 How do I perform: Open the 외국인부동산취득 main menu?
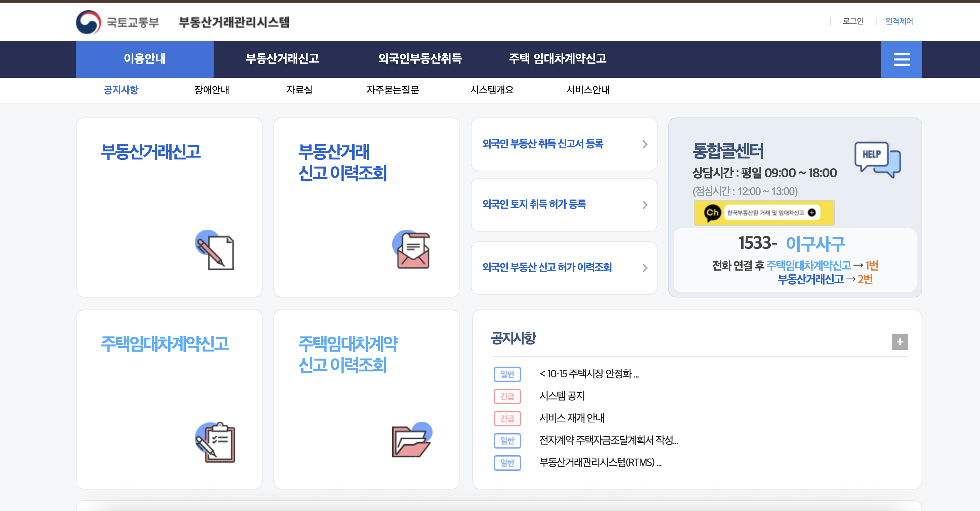tap(419, 59)
